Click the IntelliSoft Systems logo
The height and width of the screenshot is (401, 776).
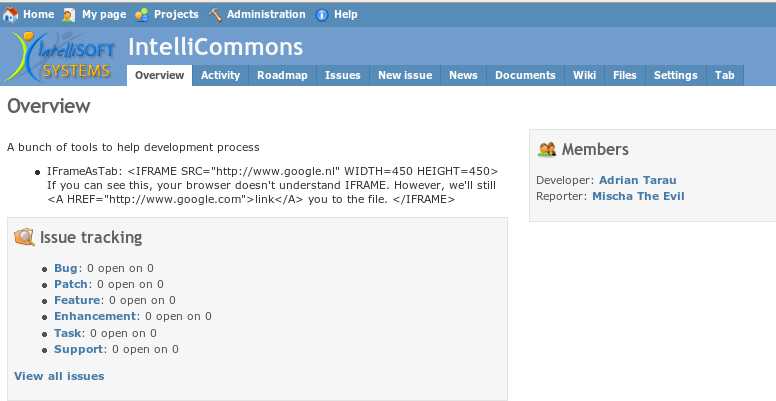[x=60, y=56]
